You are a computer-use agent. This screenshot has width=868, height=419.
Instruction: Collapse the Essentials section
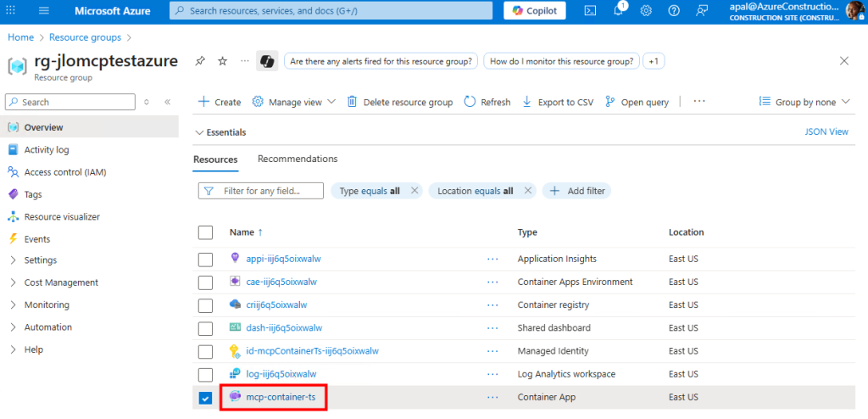[x=221, y=132]
